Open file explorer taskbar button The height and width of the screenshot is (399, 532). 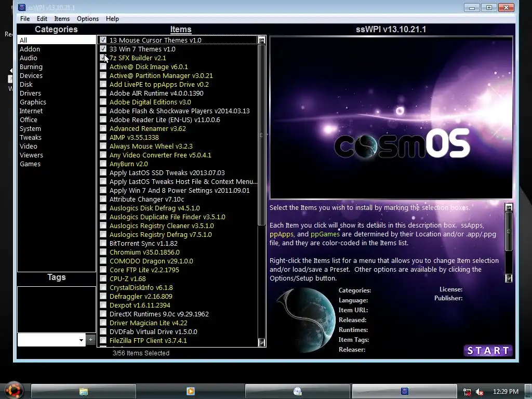point(84,391)
